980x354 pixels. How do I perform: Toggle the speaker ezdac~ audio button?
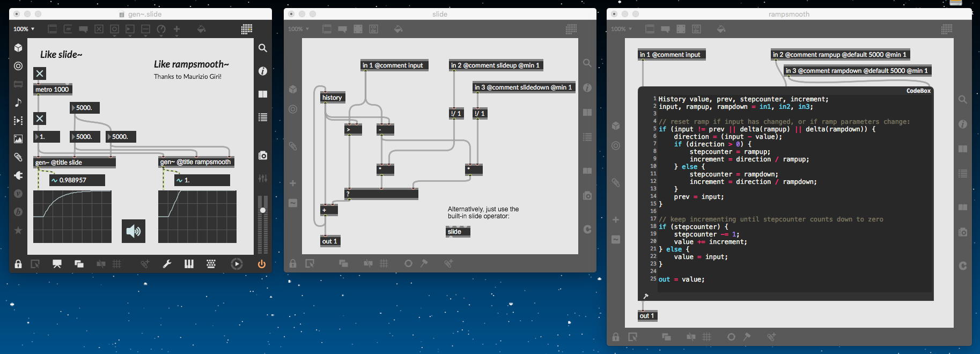pyautogui.click(x=134, y=231)
